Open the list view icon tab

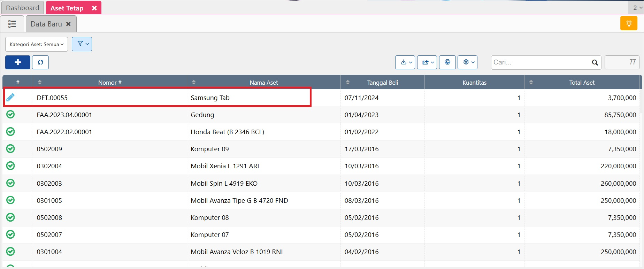tap(12, 24)
